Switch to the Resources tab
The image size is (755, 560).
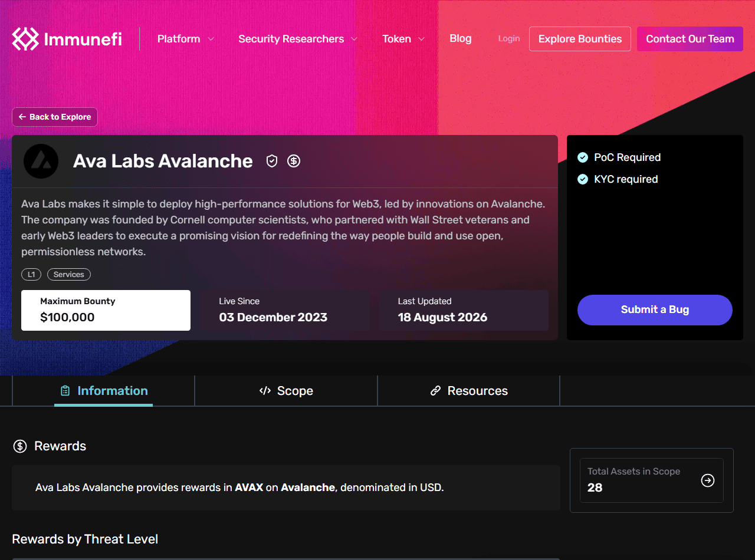click(x=469, y=391)
